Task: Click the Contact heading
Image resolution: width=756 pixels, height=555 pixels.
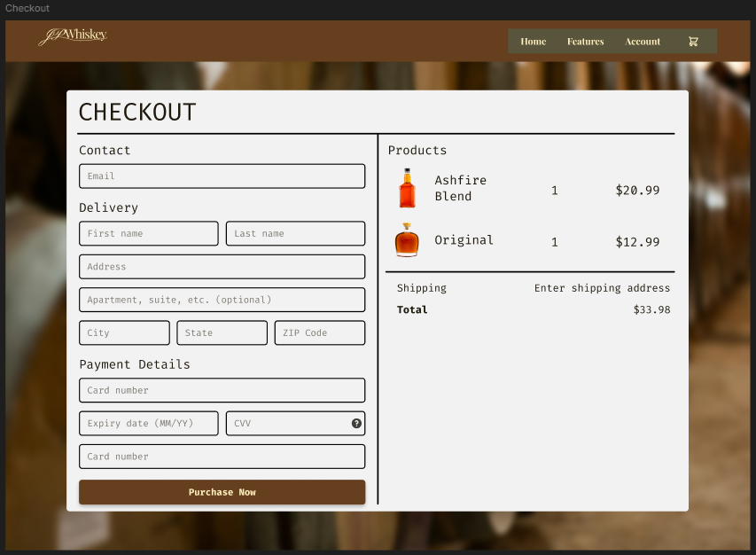Action: coord(105,151)
